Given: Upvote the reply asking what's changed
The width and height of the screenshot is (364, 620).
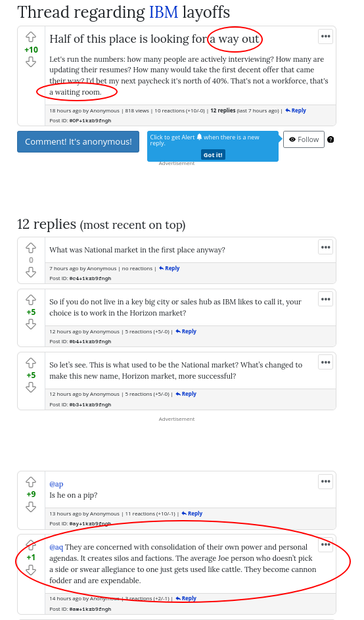Looking at the screenshot, I should coord(31,362).
